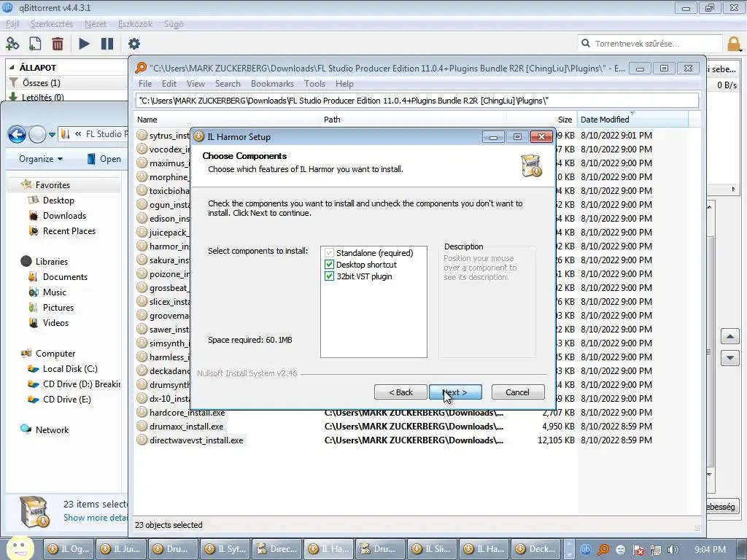This screenshot has width=747, height=560.
Task: Cancel the IL Harmor Setup
Action: click(x=518, y=392)
